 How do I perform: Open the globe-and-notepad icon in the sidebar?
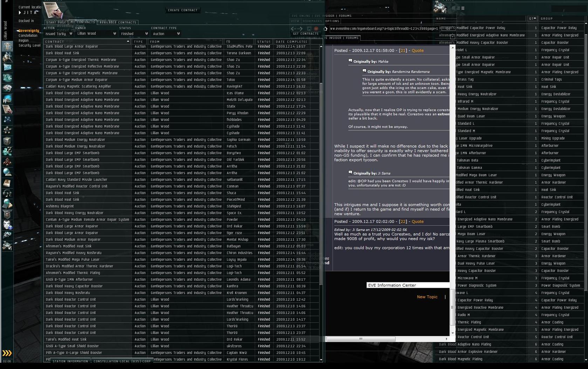point(7,204)
